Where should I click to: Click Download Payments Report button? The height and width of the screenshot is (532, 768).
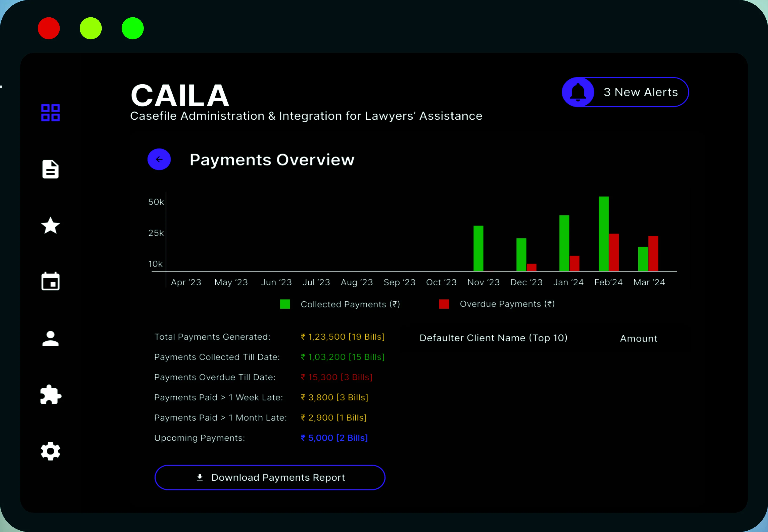tap(270, 477)
